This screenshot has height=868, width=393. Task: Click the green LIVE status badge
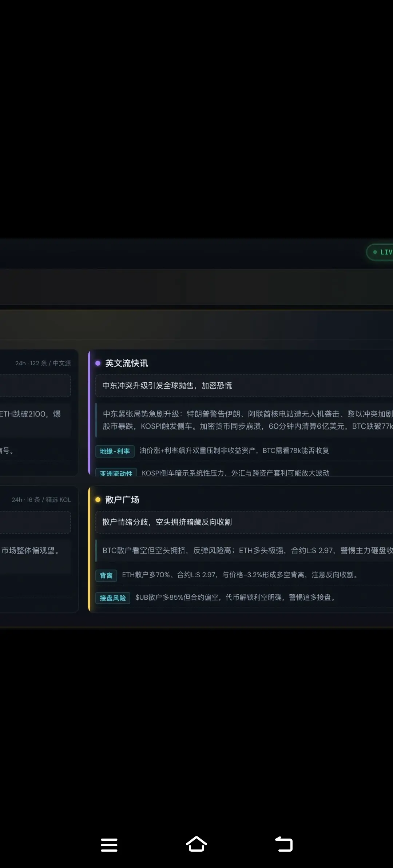(380, 252)
